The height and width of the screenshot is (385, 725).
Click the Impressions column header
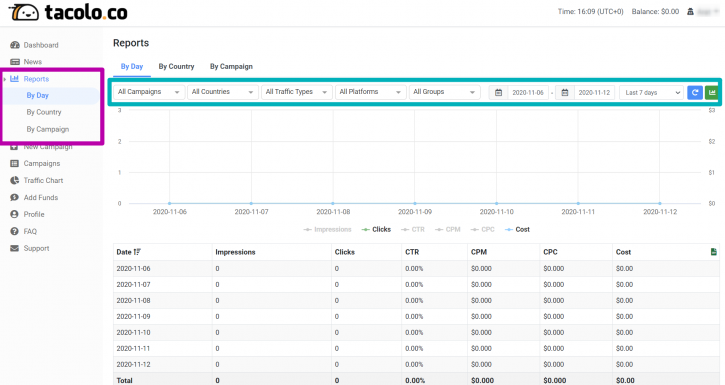tap(235, 252)
